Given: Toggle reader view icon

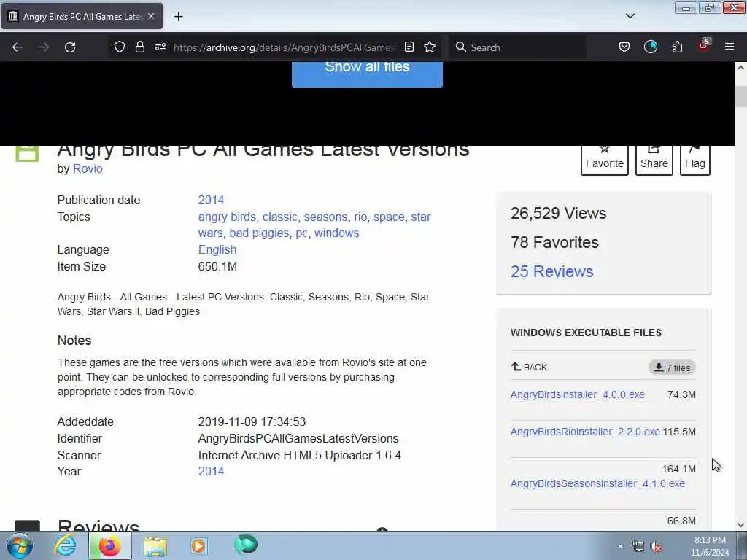Looking at the screenshot, I should (409, 47).
